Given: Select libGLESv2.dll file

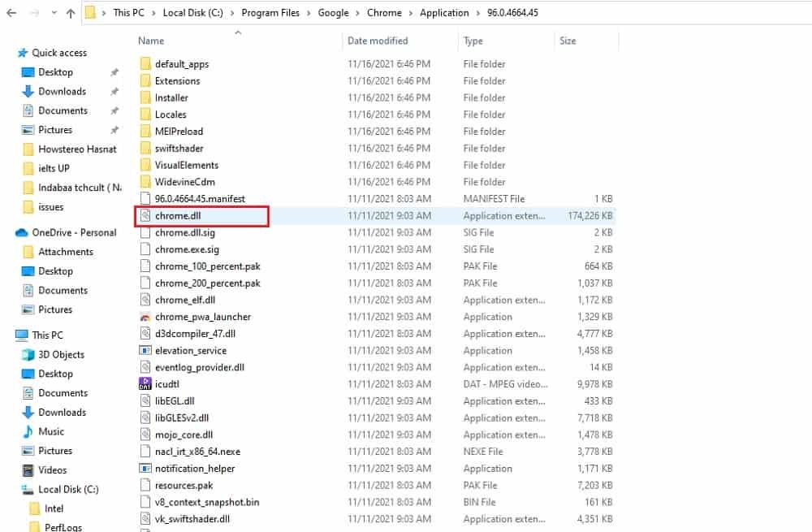Looking at the screenshot, I should (x=182, y=417).
